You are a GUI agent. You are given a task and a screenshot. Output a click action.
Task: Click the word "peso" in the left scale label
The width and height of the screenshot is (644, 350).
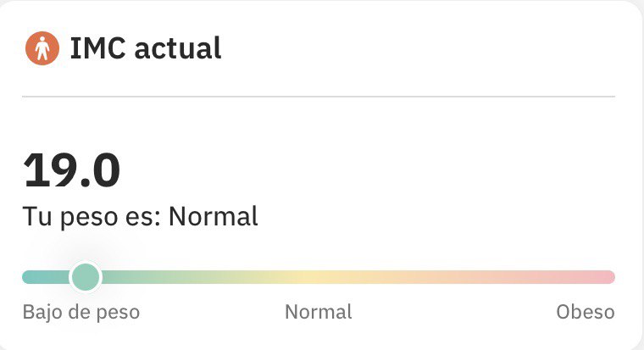119,312
